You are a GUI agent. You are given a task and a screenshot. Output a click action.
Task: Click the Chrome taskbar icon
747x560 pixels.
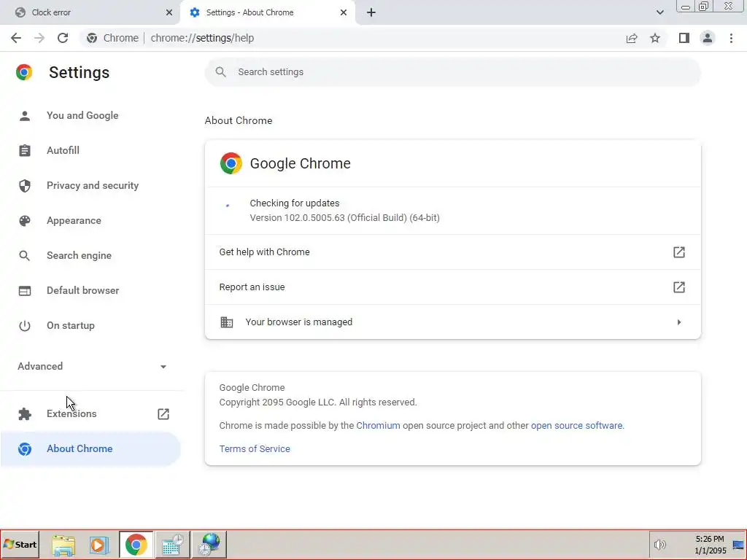coord(136,544)
